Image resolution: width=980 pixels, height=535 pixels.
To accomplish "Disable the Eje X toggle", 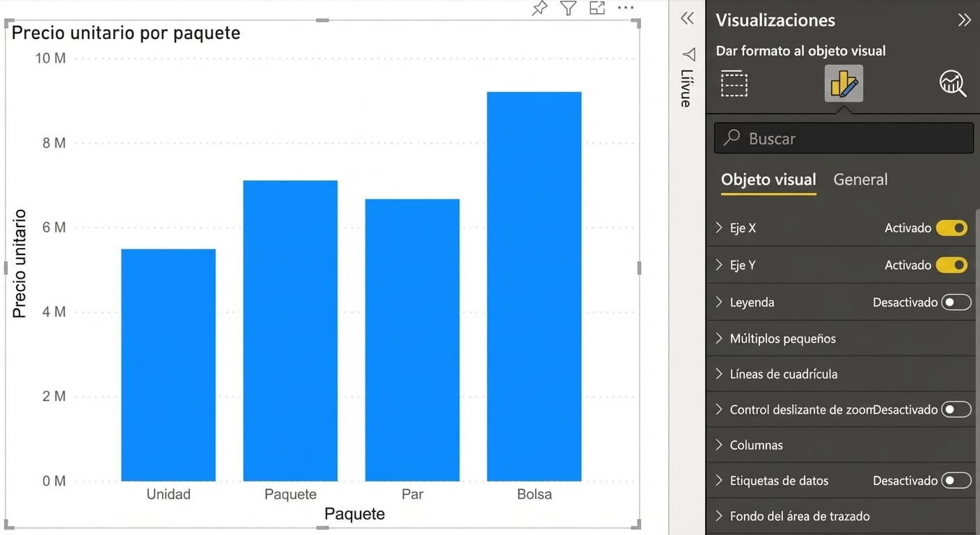I will pos(951,228).
